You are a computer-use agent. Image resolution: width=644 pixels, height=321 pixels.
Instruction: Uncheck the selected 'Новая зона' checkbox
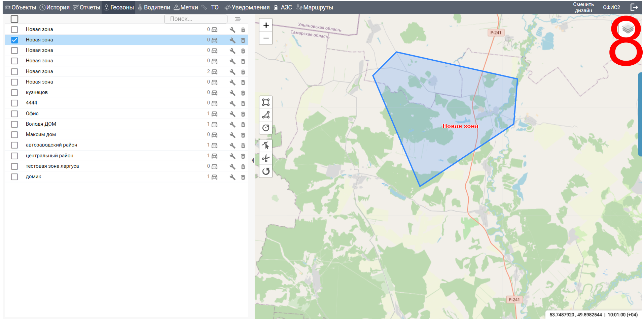pos(14,40)
